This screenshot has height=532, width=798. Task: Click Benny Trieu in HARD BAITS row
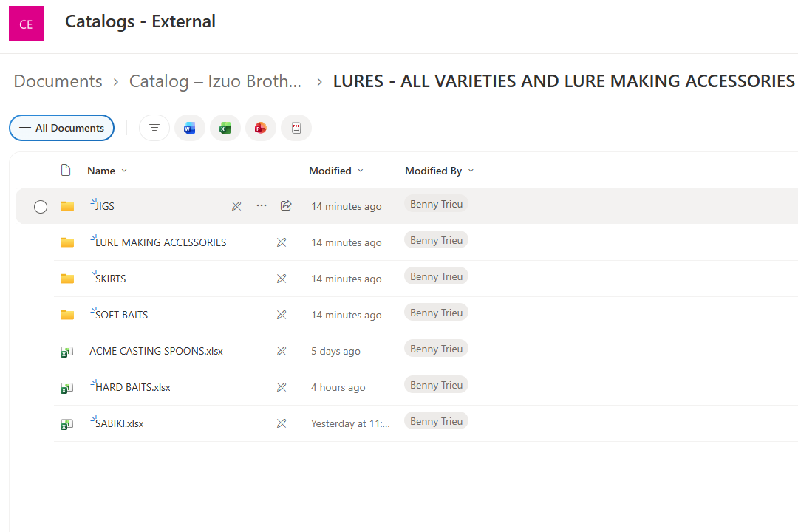(x=436, y=385)
